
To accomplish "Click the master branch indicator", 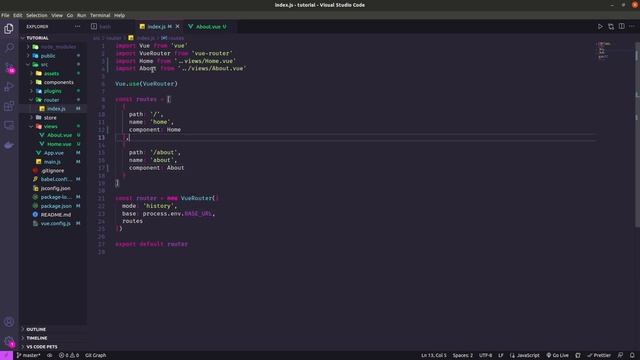I will pos(28,356).
